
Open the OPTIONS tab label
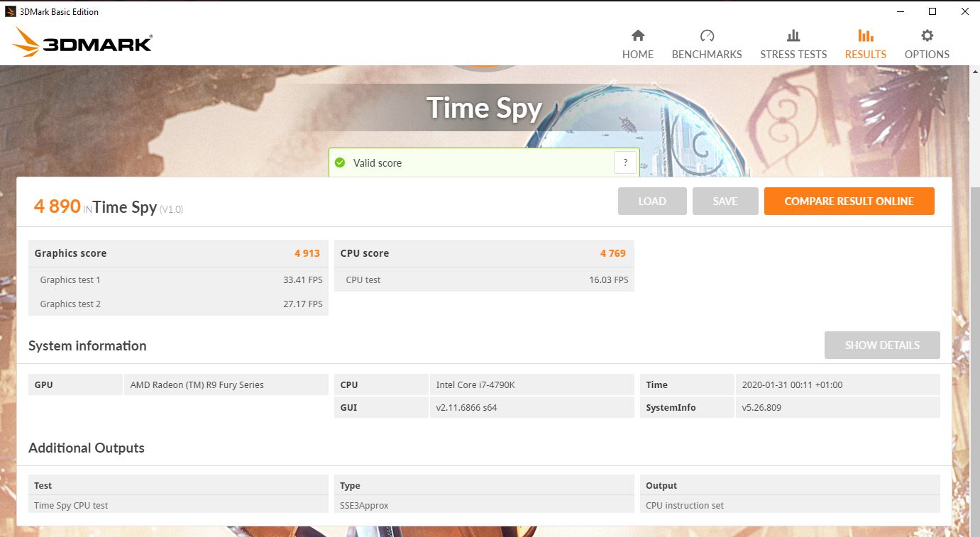(927, 54)
